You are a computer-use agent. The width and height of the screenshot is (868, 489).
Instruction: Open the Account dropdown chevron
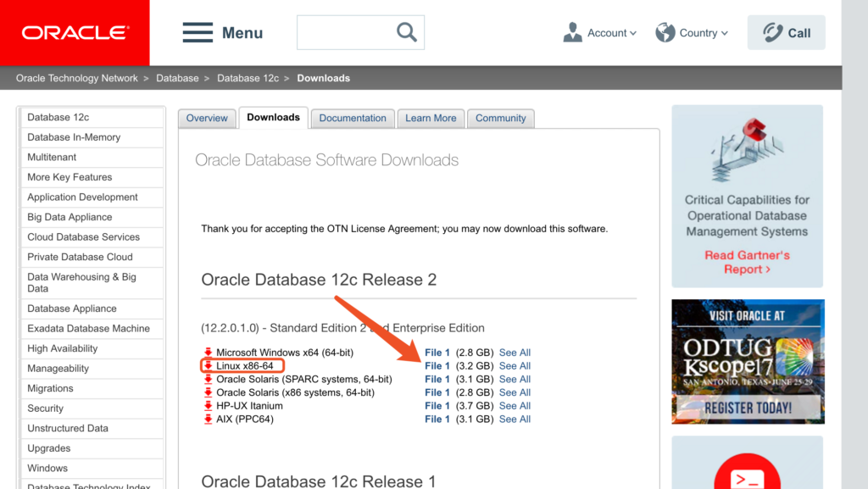pos(633,34)
